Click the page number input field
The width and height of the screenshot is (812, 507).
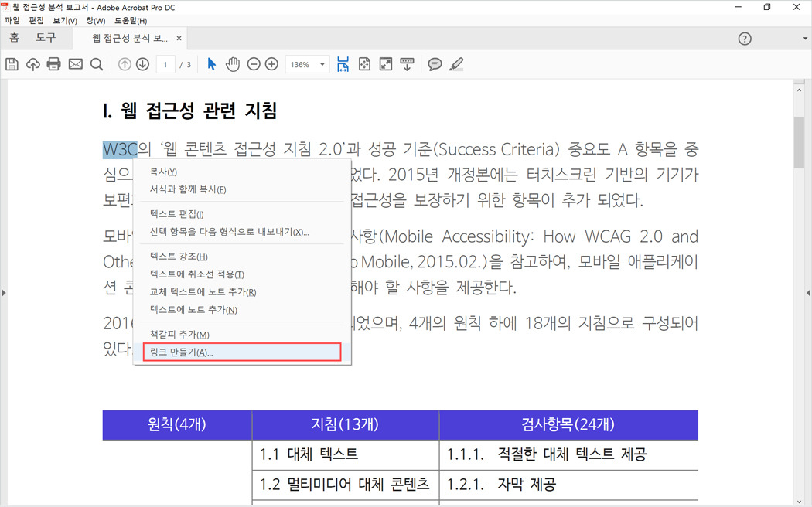[165, 64]
